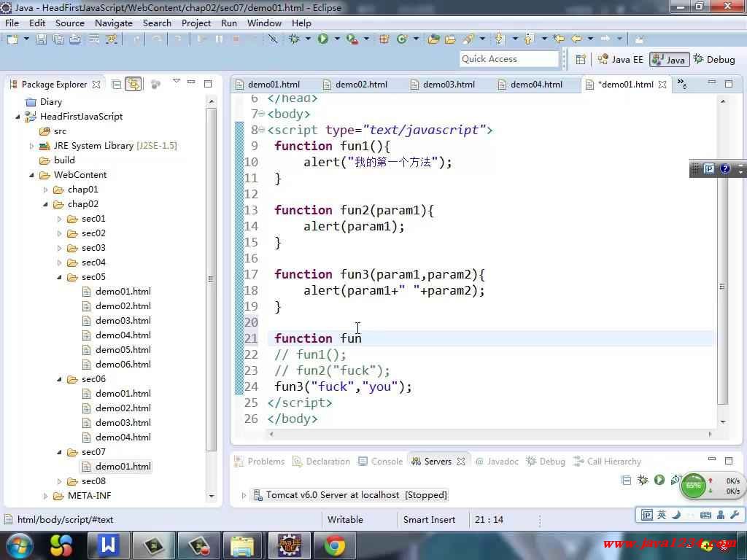The image size is (747, 560).
Task: Switch to the Problems tab
Action: 260,462
